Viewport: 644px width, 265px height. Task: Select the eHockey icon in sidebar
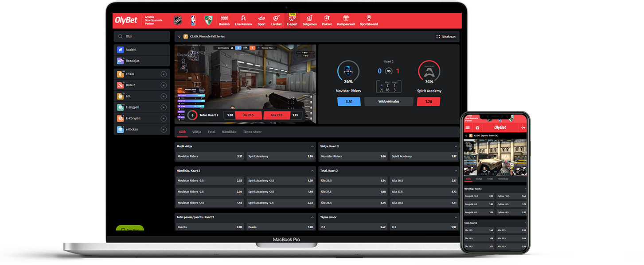[x=120, y=129]
